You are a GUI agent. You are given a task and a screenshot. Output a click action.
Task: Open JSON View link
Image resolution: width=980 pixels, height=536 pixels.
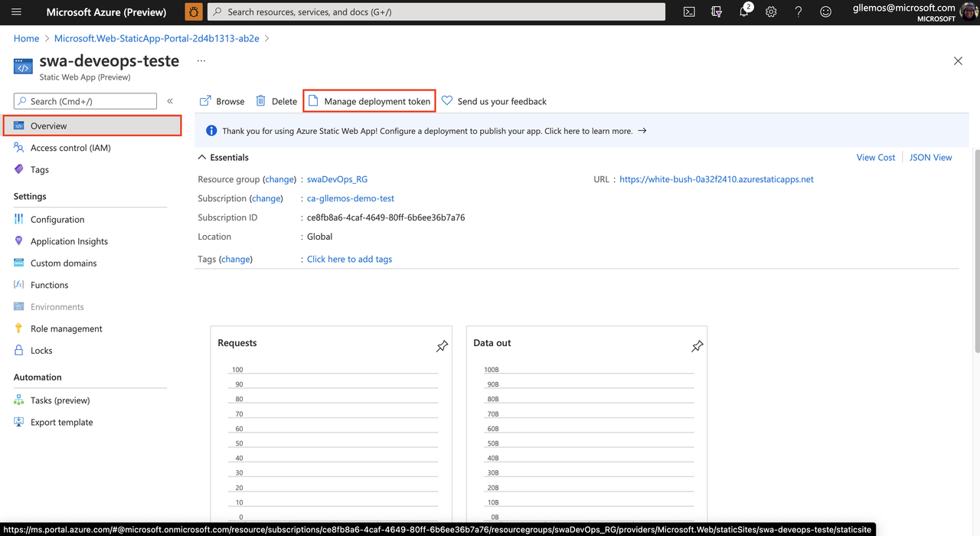pos(931,158)
